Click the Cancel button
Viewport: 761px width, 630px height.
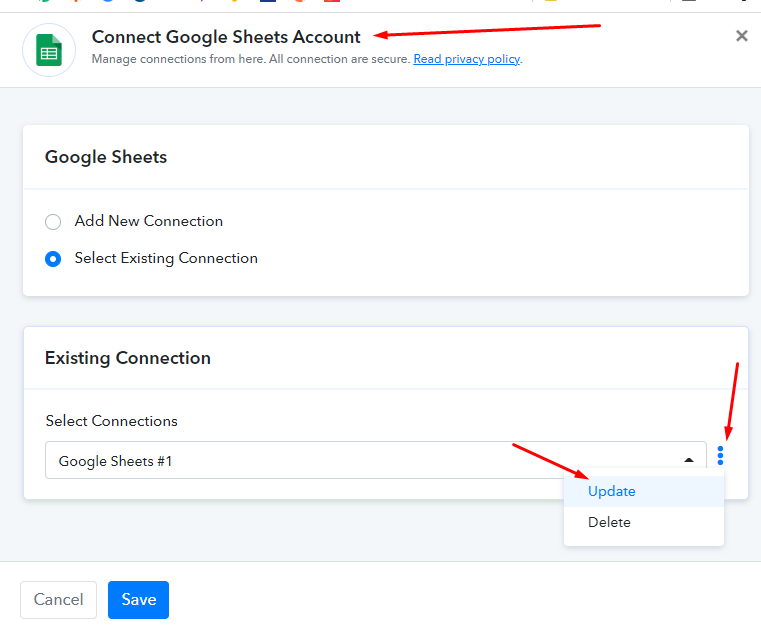click(x=58, y=599)
